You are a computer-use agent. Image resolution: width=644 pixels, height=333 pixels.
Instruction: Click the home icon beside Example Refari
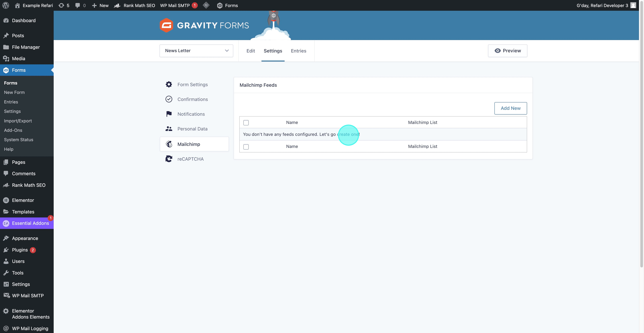tap(17, 5)
